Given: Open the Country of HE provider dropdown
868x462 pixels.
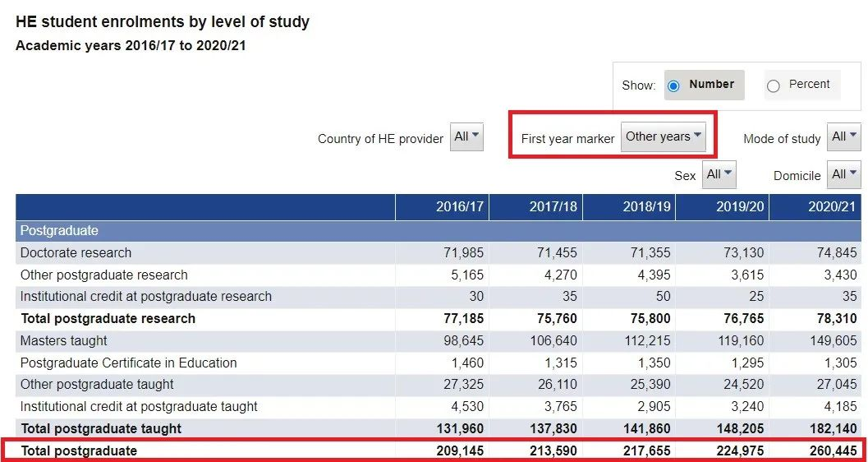Looking at the screenshot, I should [x=466, y=137].
